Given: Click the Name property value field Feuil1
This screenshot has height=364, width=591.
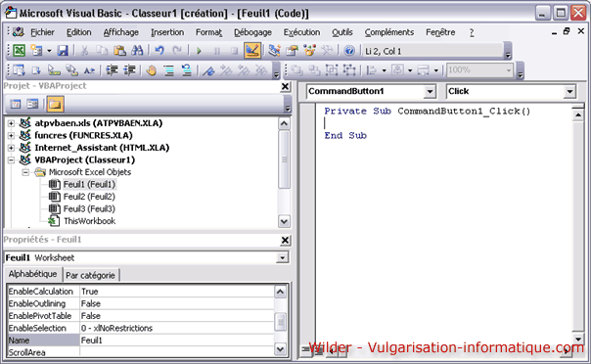Looking at the screenshot, I should (x=176, y=341).
